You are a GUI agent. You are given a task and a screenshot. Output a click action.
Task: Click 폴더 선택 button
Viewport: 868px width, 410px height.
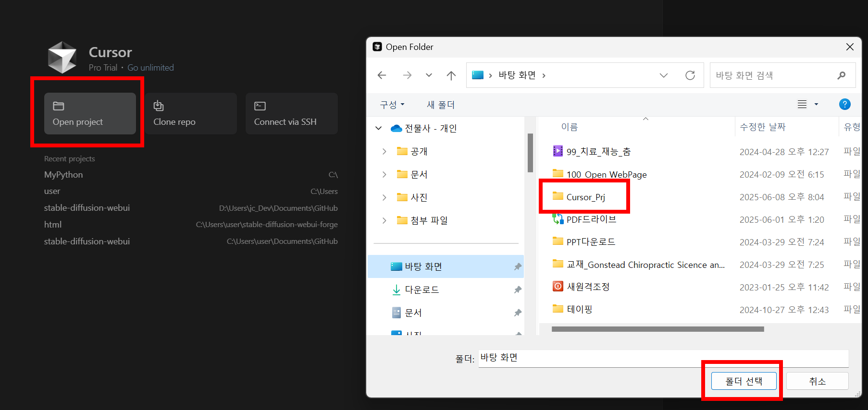[744, 381]
